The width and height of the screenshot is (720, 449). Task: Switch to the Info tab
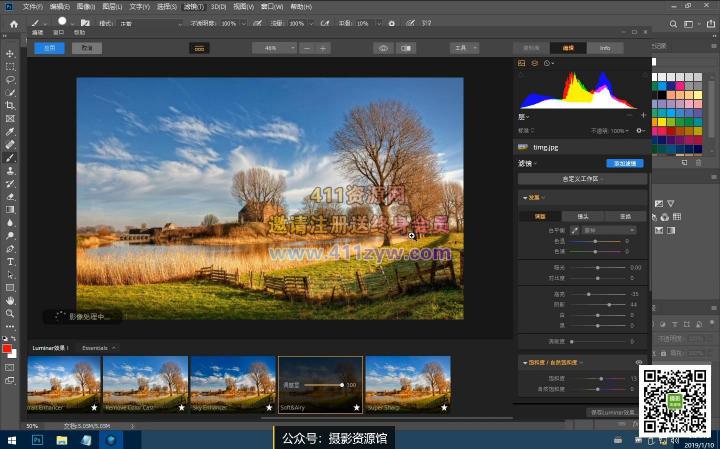click(x=605, y=48)
